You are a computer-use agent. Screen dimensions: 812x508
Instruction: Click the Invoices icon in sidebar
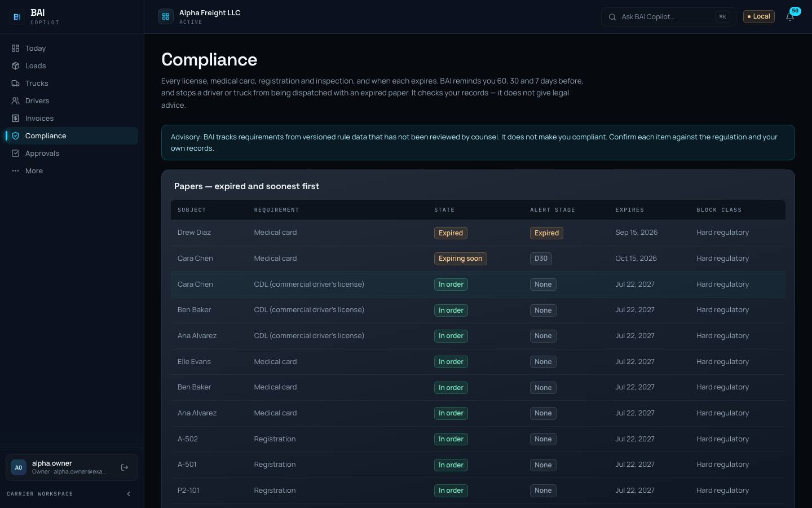[x=15, y=119]
